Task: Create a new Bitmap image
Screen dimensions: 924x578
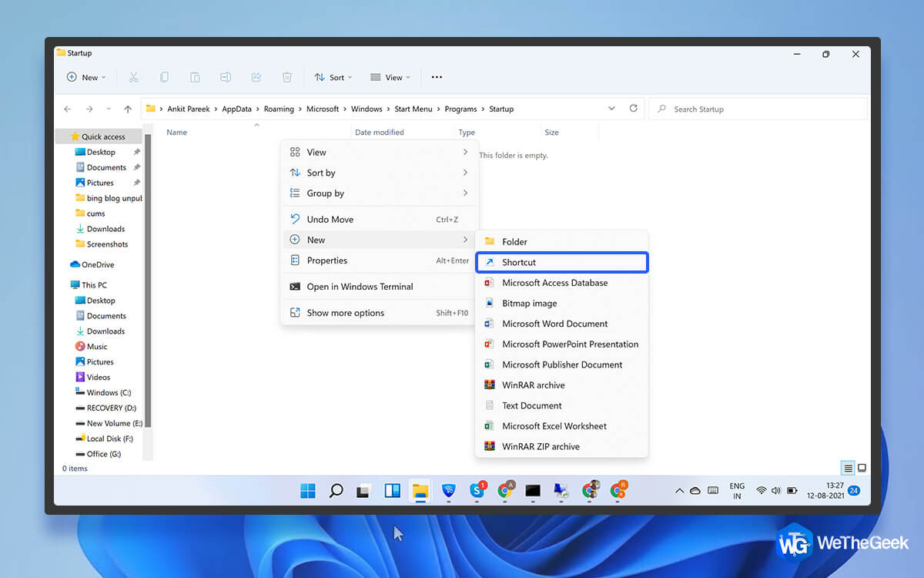Action: [562, 303]
